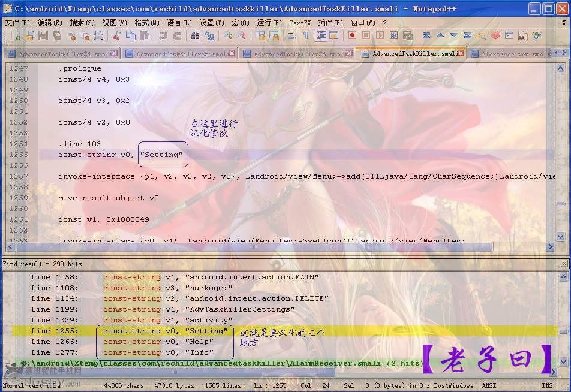Close the AdvancedTaskKiller.smali tab

[x=461, y=53]
